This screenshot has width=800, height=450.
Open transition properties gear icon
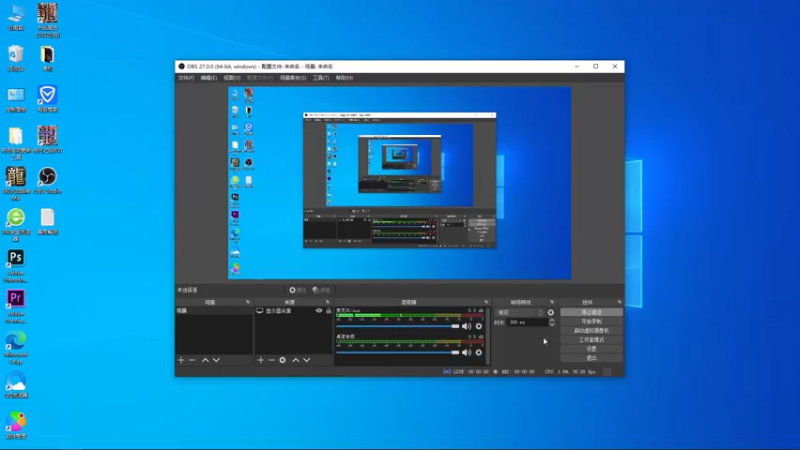click(551, 312)
